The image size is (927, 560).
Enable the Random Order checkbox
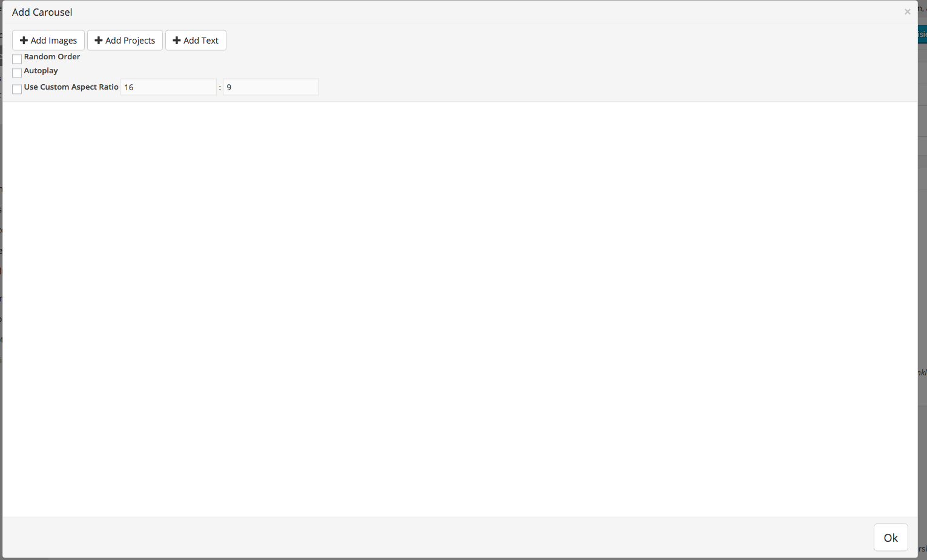[x=17, y=59]
